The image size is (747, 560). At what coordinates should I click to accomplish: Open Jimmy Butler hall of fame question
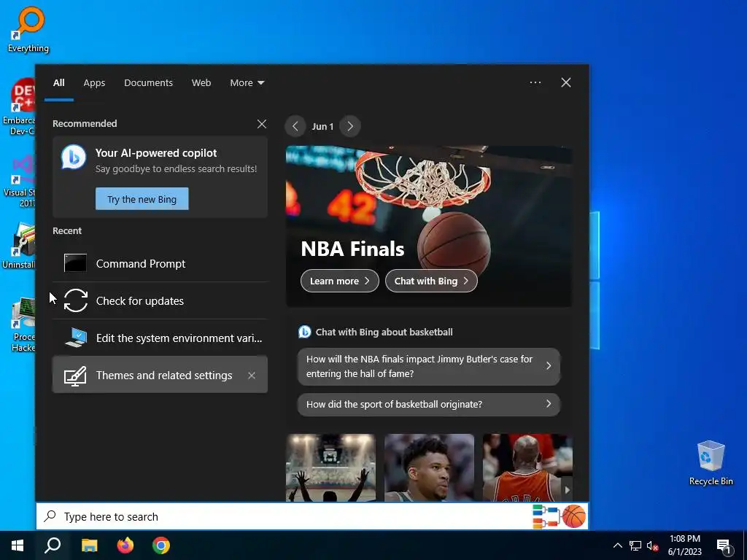tap(429, 366)
